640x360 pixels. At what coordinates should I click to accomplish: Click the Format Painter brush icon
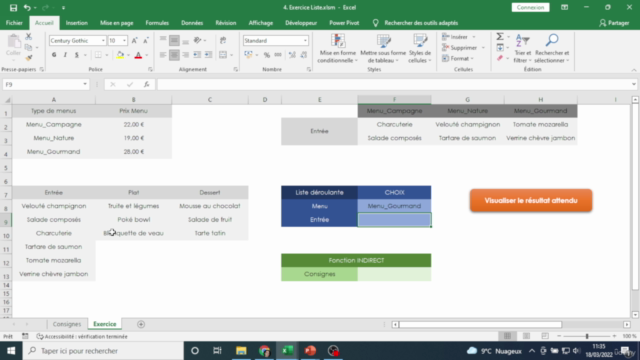click(29, 58)
